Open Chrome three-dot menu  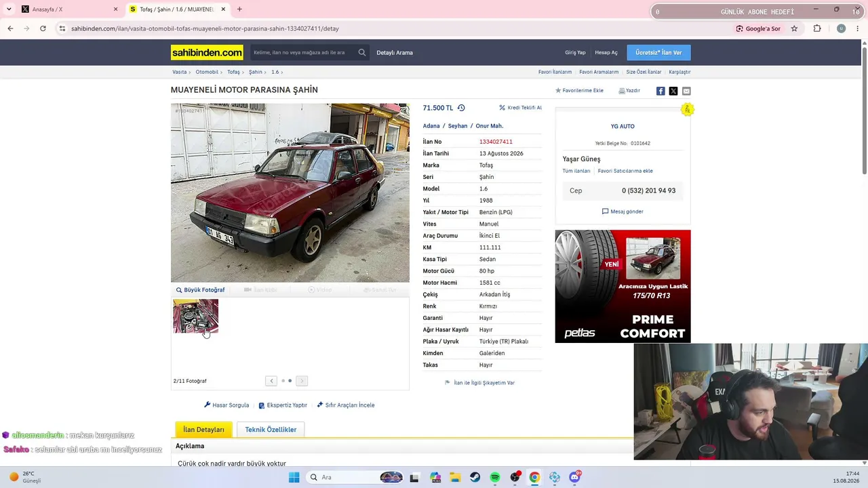(857, 28)
